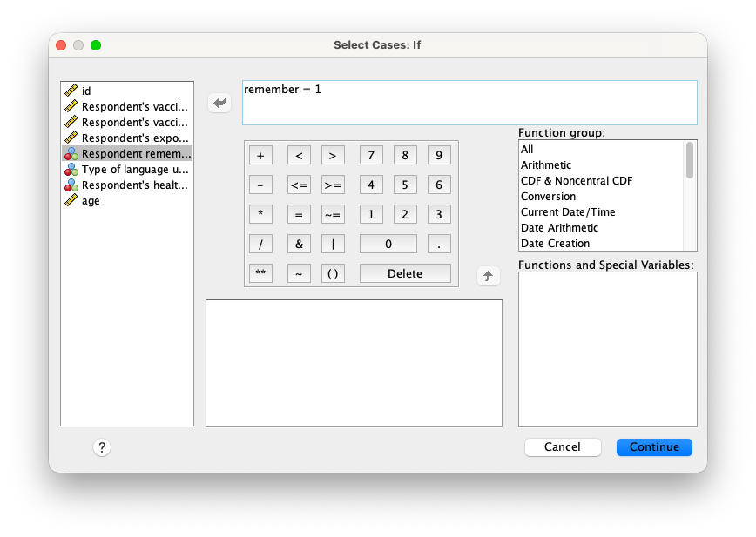Click the up arrow to insert function
Viewport: 756px width, 537px height.
point(488,276)
